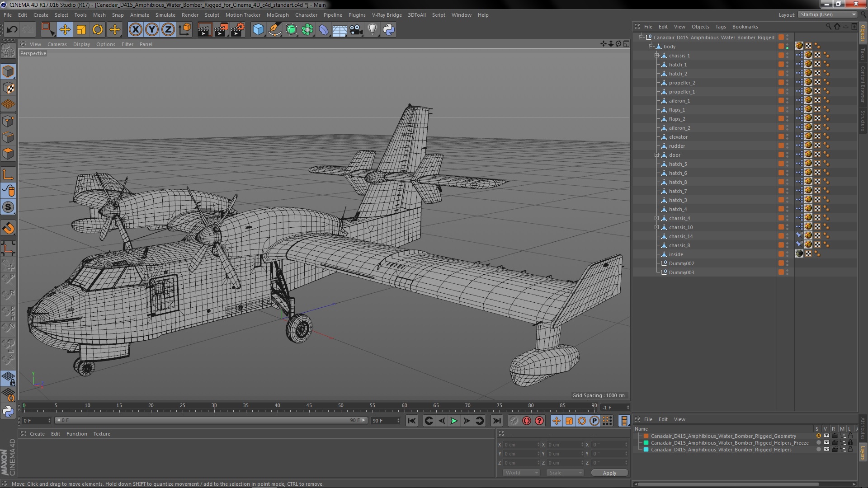868x488 pixels.
Task: Toggle X axis lock
Action: point(135,30)
